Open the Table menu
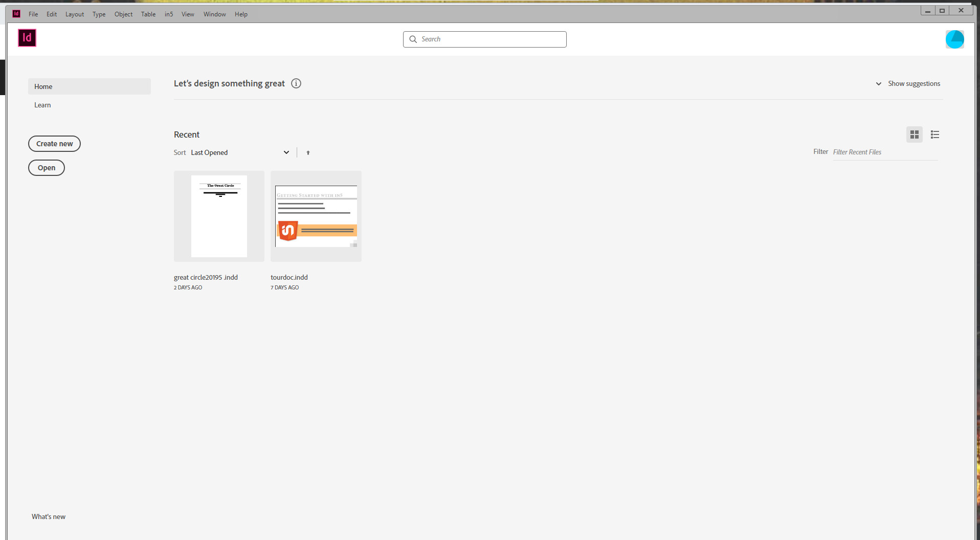The height and width of the screenshot is (540, 980). (x=148, y=14)
